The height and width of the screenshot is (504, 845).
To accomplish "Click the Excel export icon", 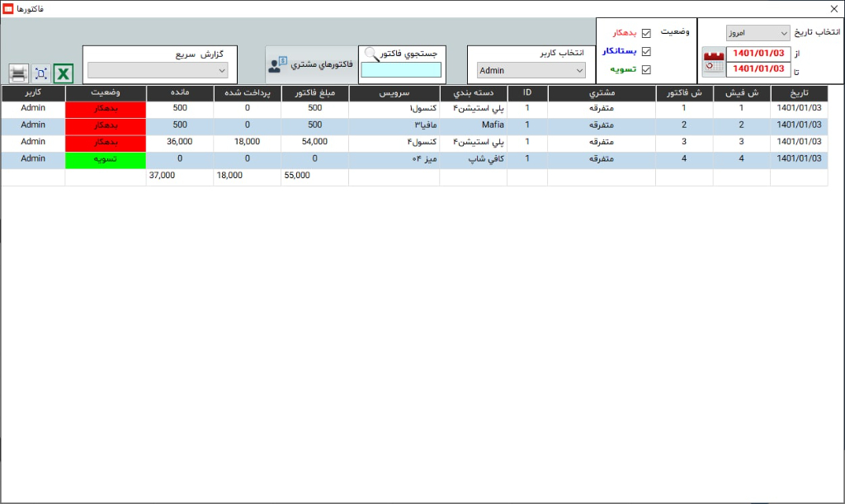I will (64, 73).
